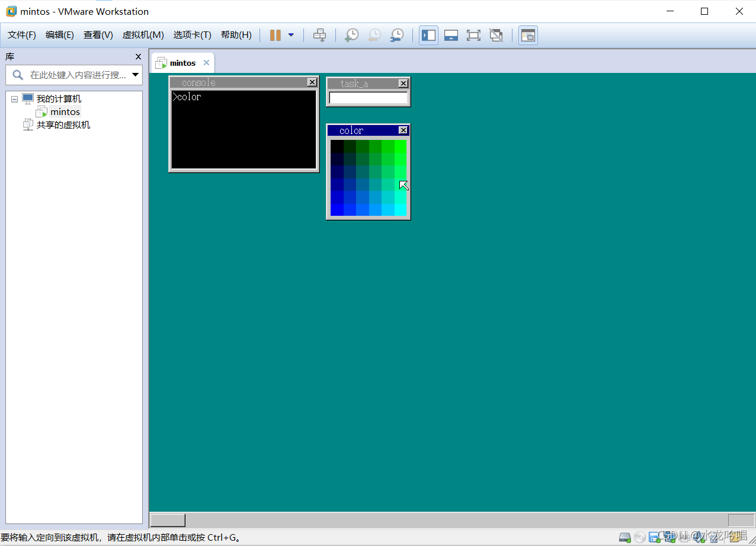Take a snapshot of this virtual machine
The width and height of the screenshot is (756, 546).
pyautogui.click(x=351, y=35)
